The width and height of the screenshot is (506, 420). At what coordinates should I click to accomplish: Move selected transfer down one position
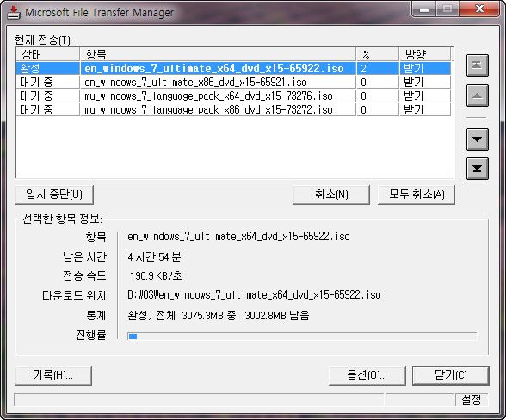pyautogui.click(x=477, y=139)
